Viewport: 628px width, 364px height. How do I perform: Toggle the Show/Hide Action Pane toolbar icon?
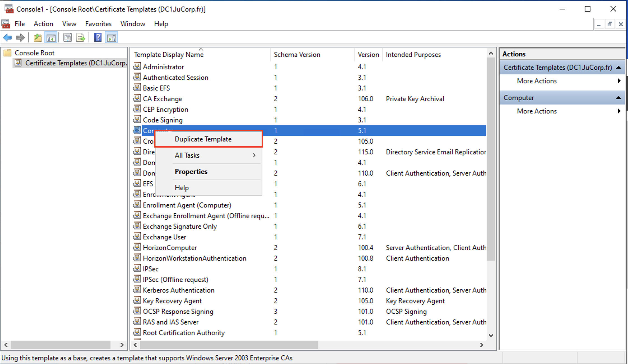tap(111, 38)
